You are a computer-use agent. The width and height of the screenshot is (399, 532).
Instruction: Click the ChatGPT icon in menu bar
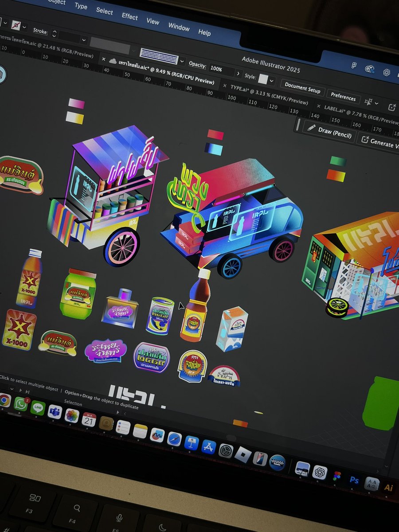click(387, 73)
